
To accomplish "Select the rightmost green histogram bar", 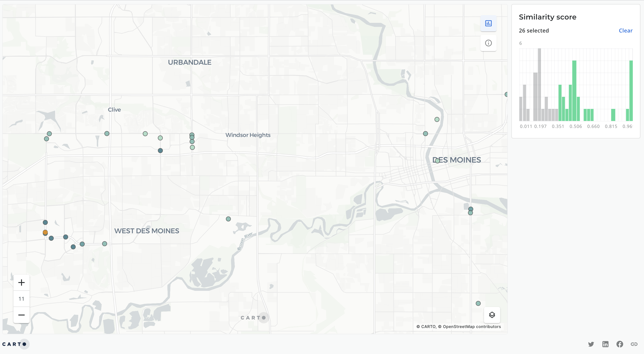I will tap(631, 91).
